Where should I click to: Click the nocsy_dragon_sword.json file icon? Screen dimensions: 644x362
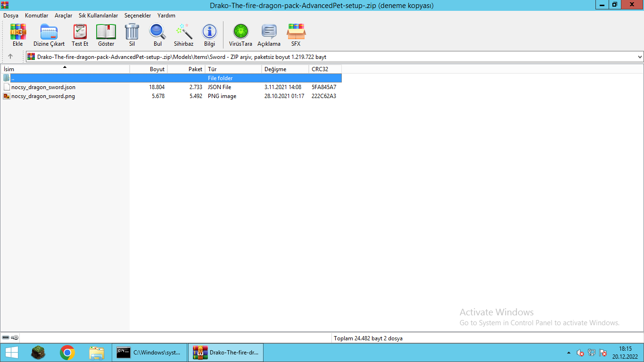click(6, 87)
